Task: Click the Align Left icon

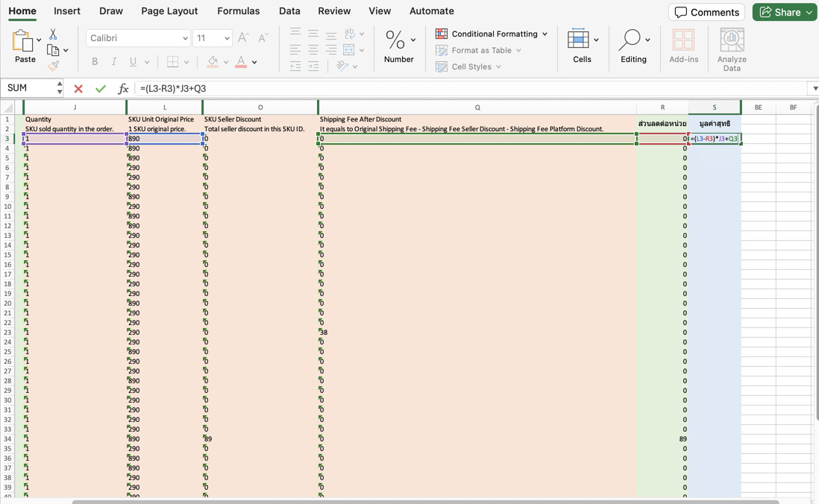Action: click(295, 50)
